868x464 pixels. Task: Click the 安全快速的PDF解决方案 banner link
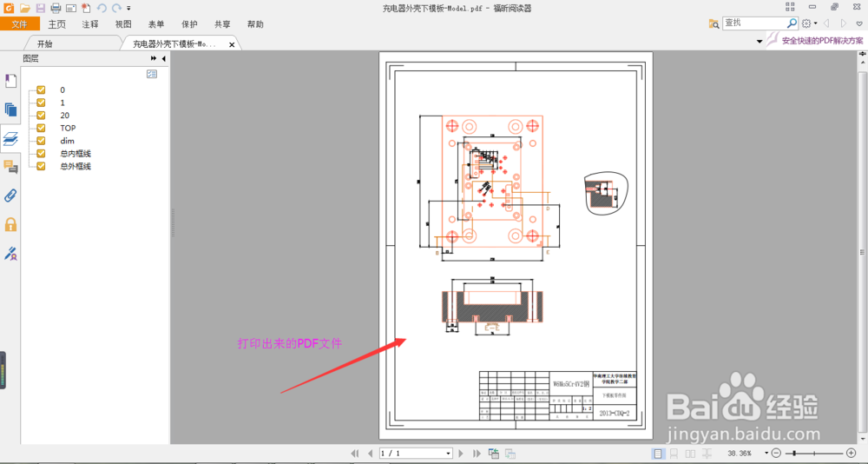[x=822, y=41]
